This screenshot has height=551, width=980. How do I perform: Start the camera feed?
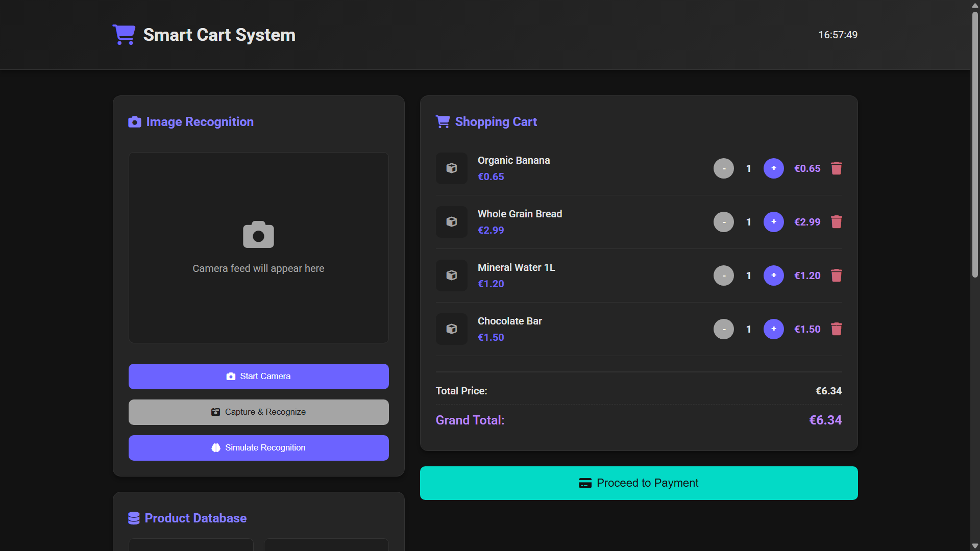click(259, 377)
